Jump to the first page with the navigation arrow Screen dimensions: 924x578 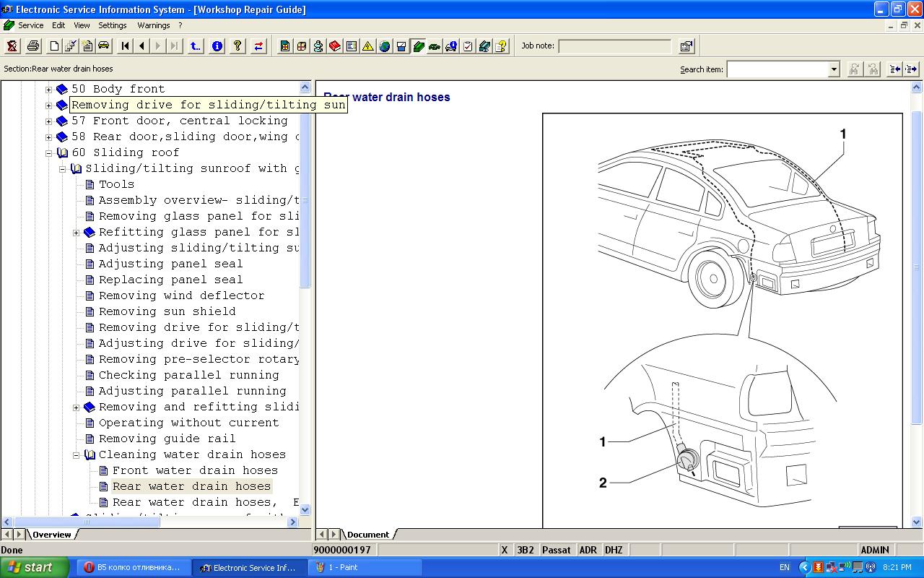tap(126, 46)
